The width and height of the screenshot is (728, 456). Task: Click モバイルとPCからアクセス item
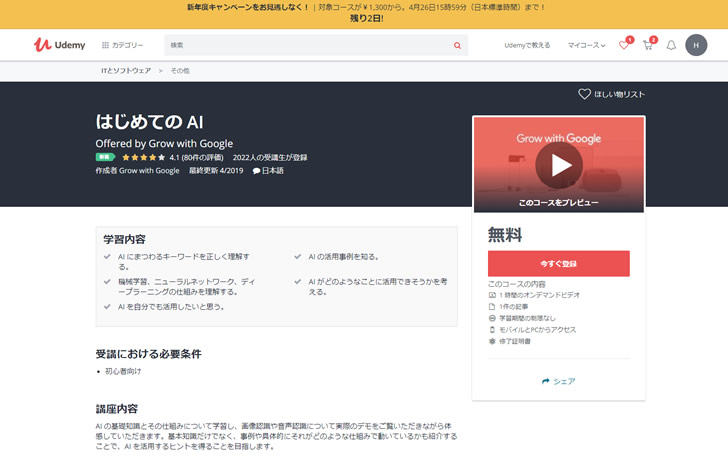(533, 330)
